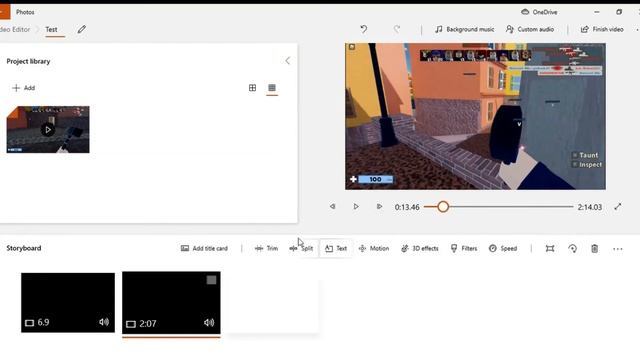Open 3D effects for clip
The height and width of the screenshot is (360, 640).
[x=420, y=248]
